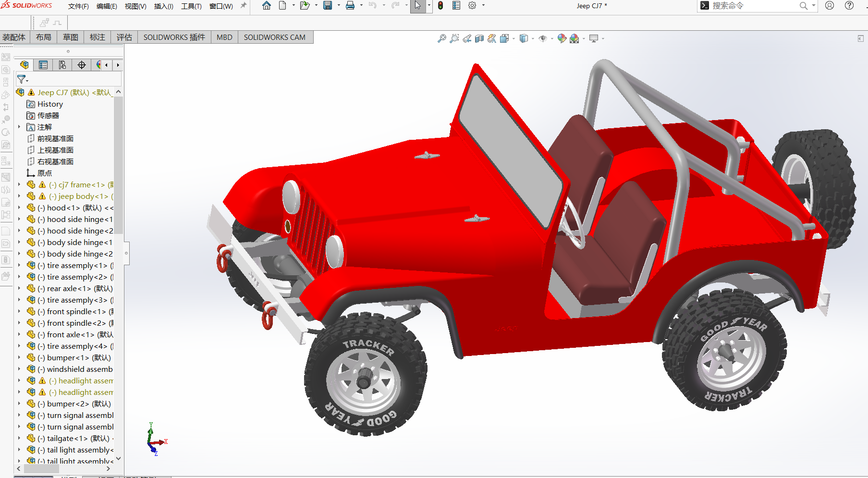Select the DimXpertManager crosshair tab
The image size is (868, 478).
tap(82, 65)
